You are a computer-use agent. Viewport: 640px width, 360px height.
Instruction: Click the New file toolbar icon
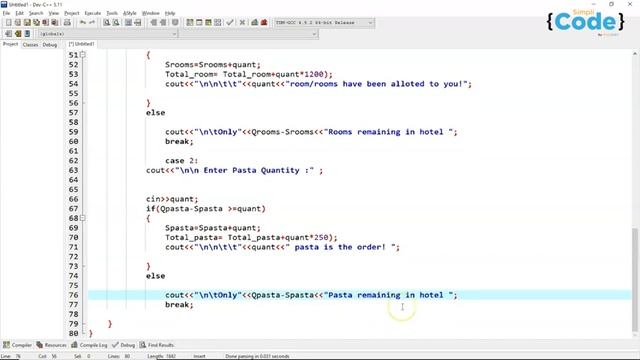tap(9, 22)
